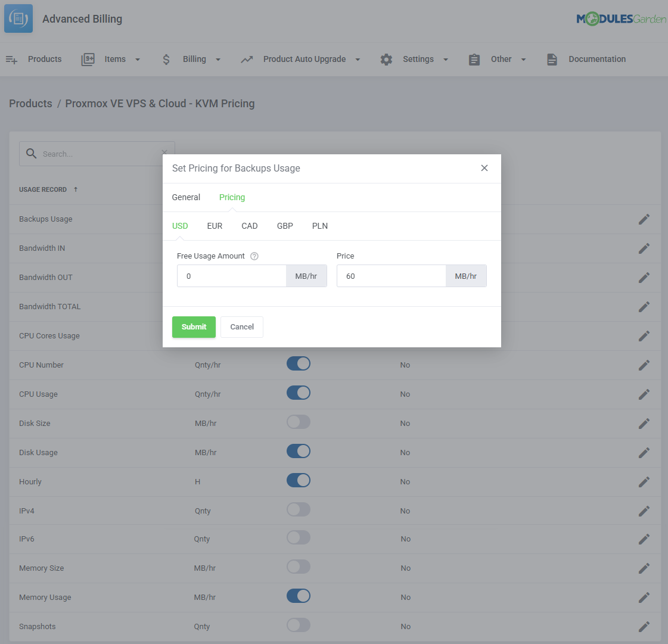The width and height of the screenshot is (668, 644).
Task: Switch to the General tab
Action: pos(186,197)
